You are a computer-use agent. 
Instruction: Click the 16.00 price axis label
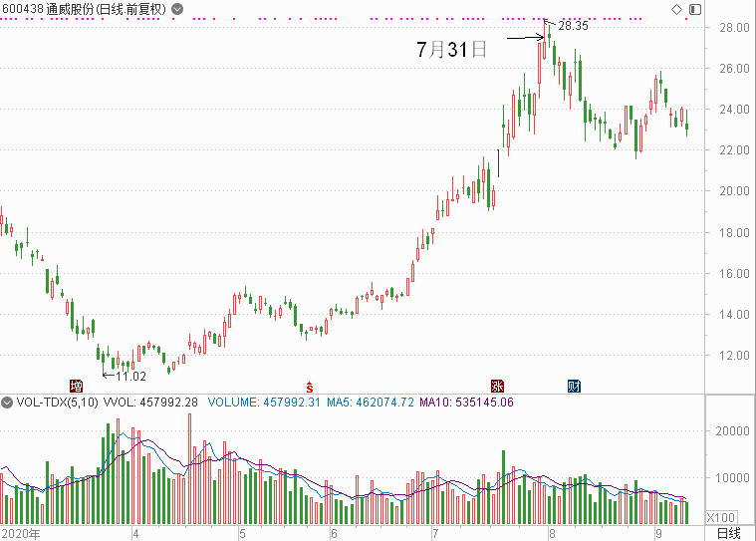(734, 273)
